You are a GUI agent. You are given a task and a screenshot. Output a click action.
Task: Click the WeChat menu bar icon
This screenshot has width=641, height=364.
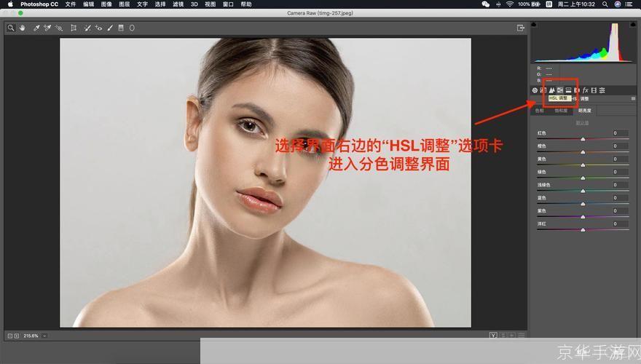pyautogui.click(x=485, y=4)
